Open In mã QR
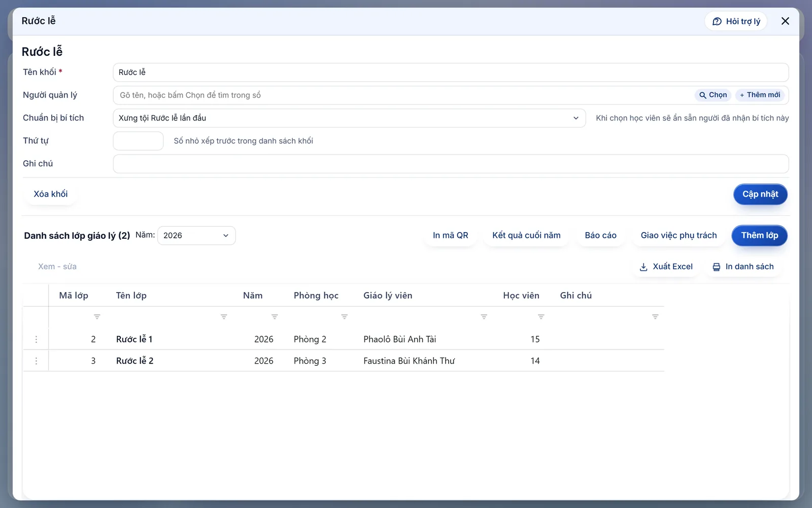812x508 pixels. coord(451,235)
